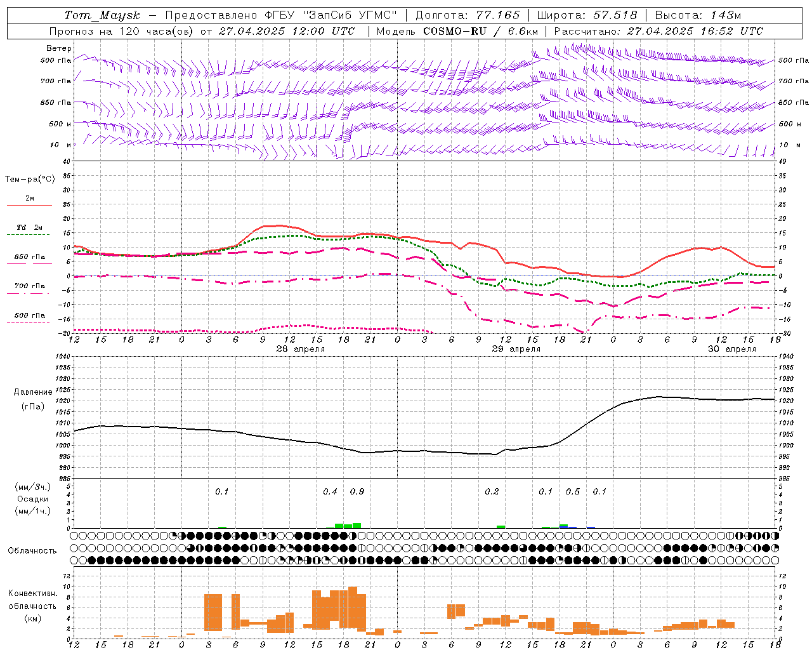
Task: Select the Осадки precipitation label
Action: [34, 499]
